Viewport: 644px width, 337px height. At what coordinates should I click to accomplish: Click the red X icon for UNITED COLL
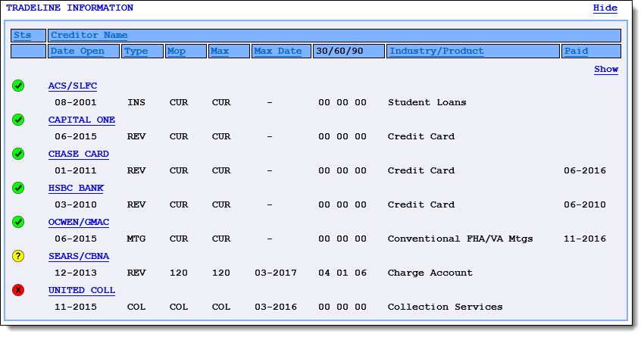click(18, 290)
